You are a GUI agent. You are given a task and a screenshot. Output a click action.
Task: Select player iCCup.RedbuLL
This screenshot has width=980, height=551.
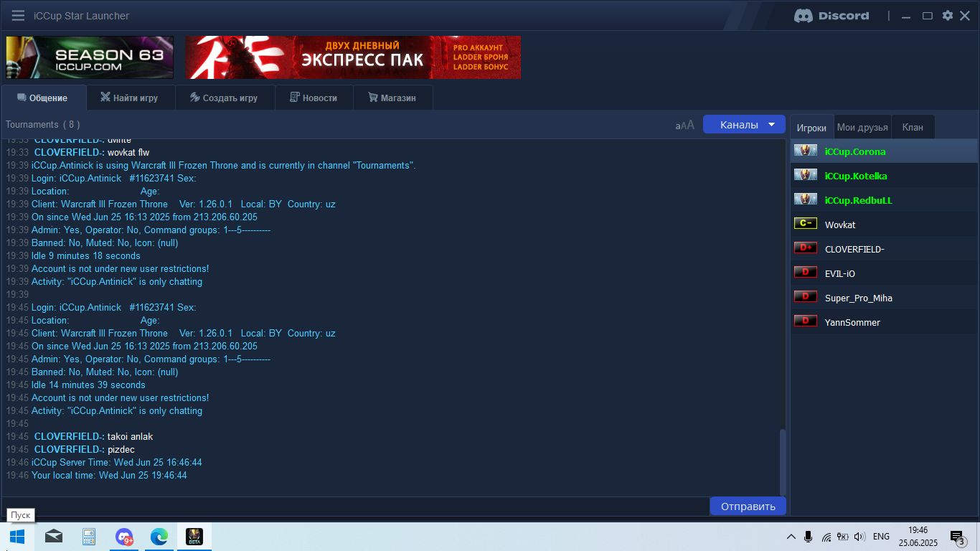(884, 200)
